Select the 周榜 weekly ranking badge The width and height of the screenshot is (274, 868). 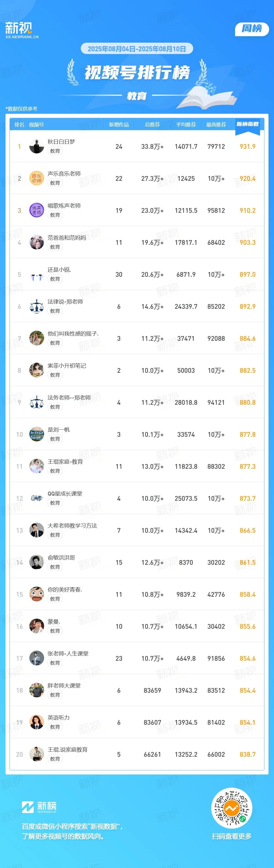point(252,29)
